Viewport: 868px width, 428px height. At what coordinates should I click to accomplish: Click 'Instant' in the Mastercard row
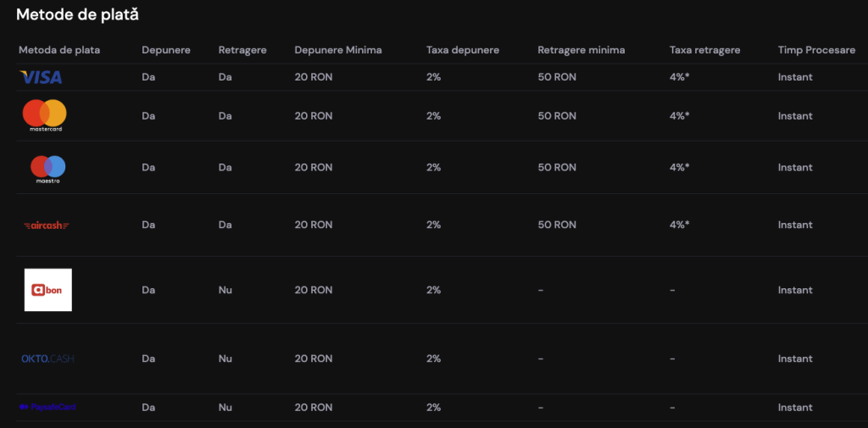coord(795,116)
